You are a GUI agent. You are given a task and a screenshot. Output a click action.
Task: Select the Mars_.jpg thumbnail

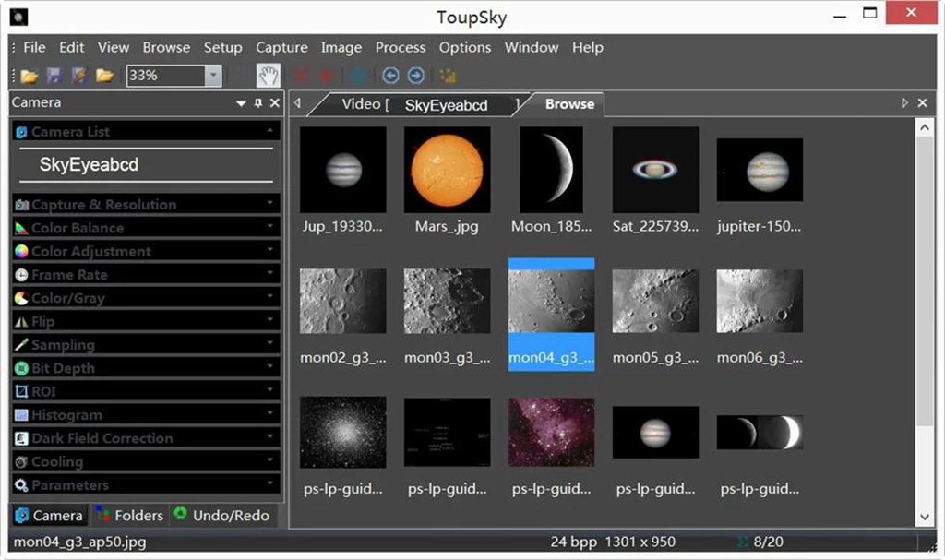click(447, 181)
